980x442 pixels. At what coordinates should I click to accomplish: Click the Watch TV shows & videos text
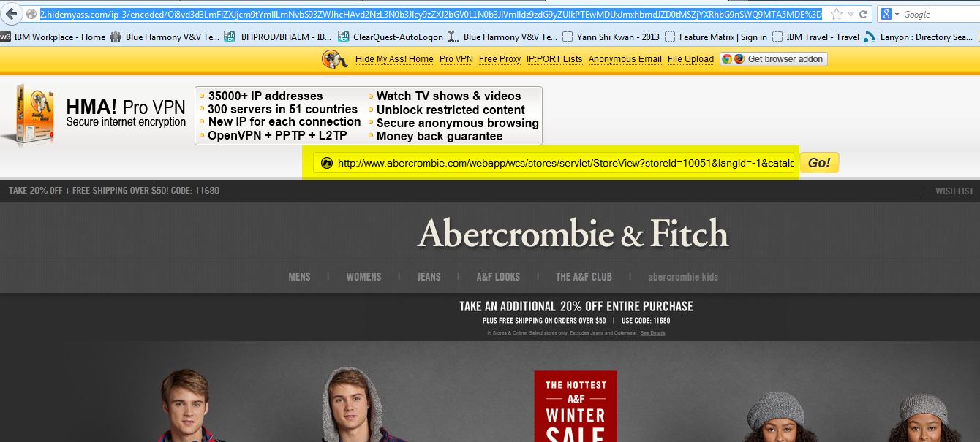tap(449, 96)
